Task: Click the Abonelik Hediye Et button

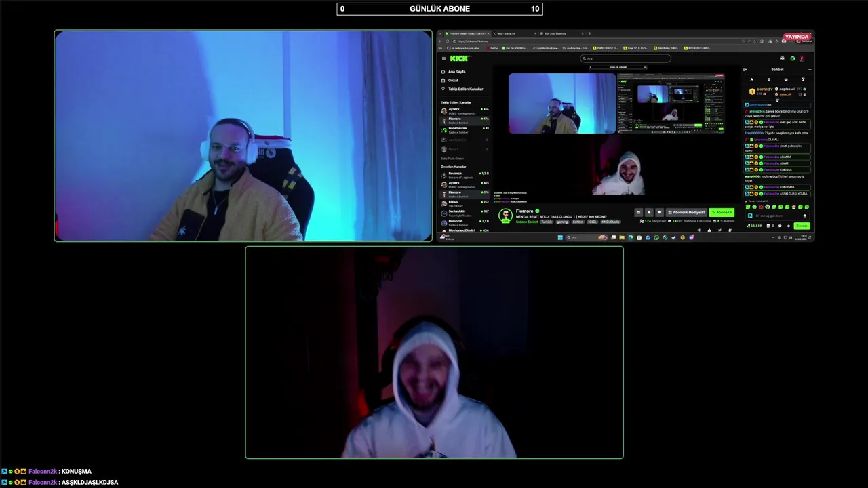Action: [x=686, y=212]
